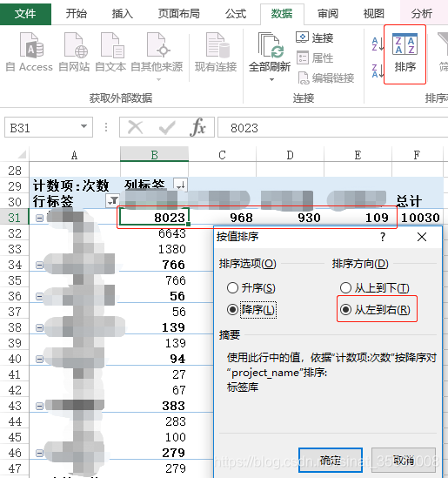Close the 按值排序 dialog
Screen dimensions: 448x478
click(422, 237)
